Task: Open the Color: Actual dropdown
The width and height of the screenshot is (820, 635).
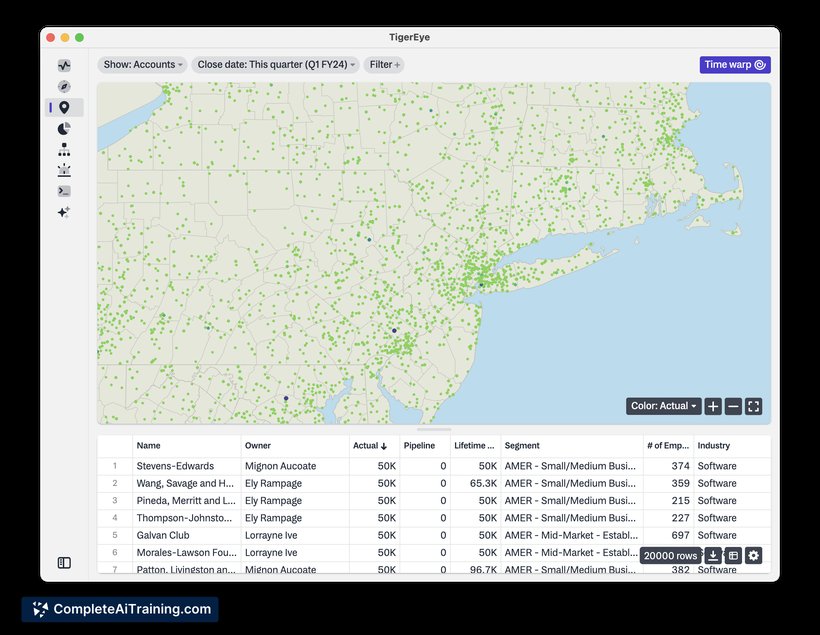Action: click(x=664, y=406)
